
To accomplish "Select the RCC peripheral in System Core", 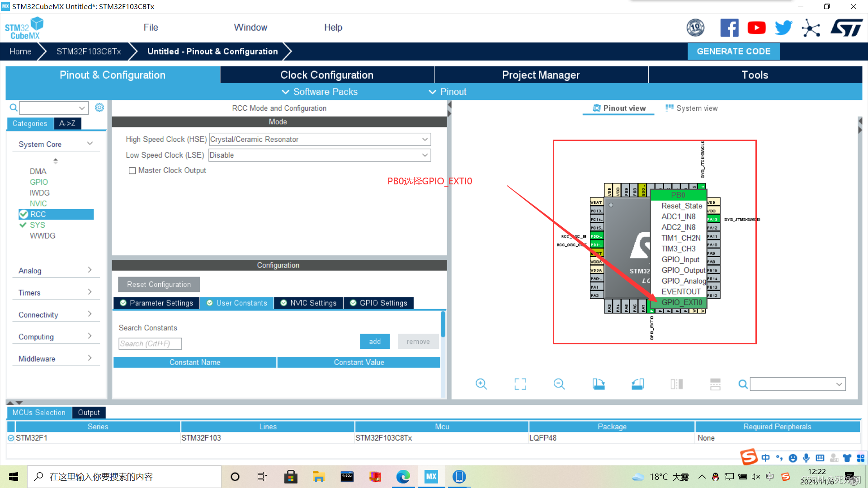I will pyautogui.click(x=38, y=214).
